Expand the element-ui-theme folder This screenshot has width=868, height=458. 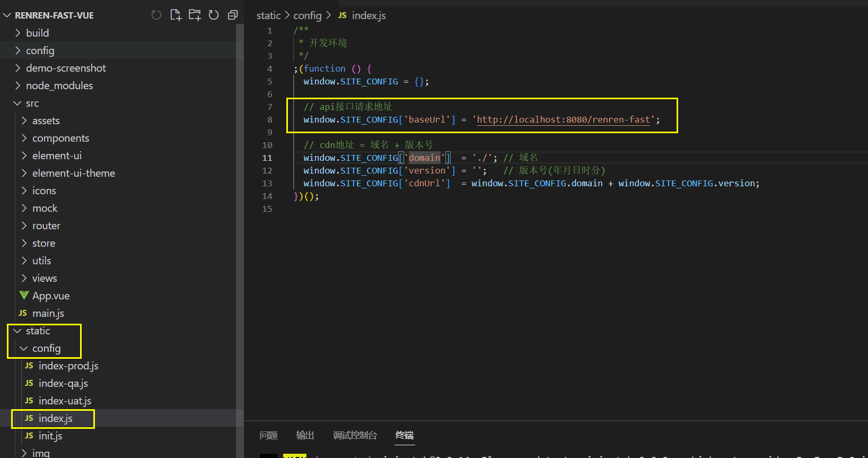point(24,173)
